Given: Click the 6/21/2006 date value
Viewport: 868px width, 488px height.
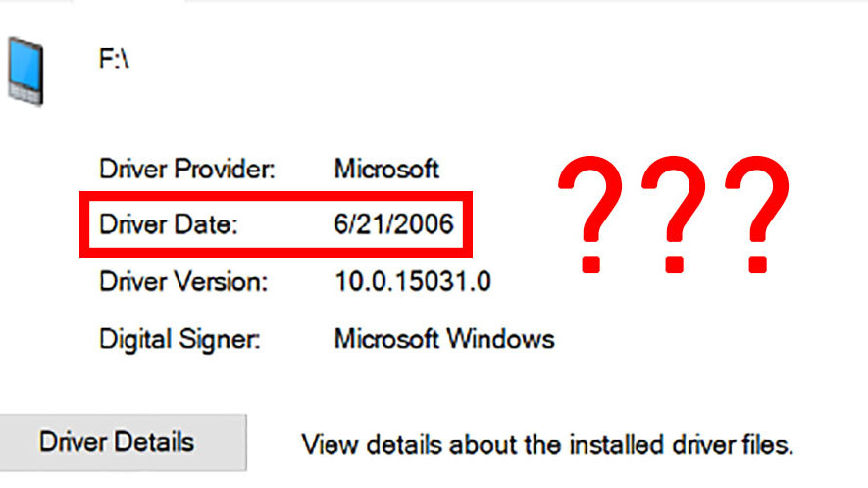Looking at the screenshot, I should pyautogui.click(x=394, y=225).
